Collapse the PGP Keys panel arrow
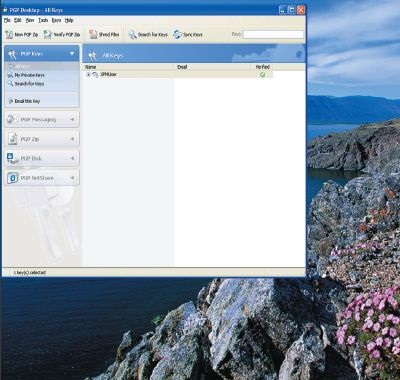 pyautogui.click(x=72, y=54)
